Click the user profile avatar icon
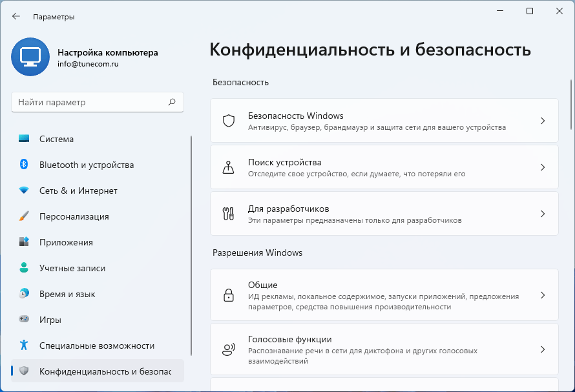The height and width of the screenshot is (392, 575). click(x=30, y=57)
